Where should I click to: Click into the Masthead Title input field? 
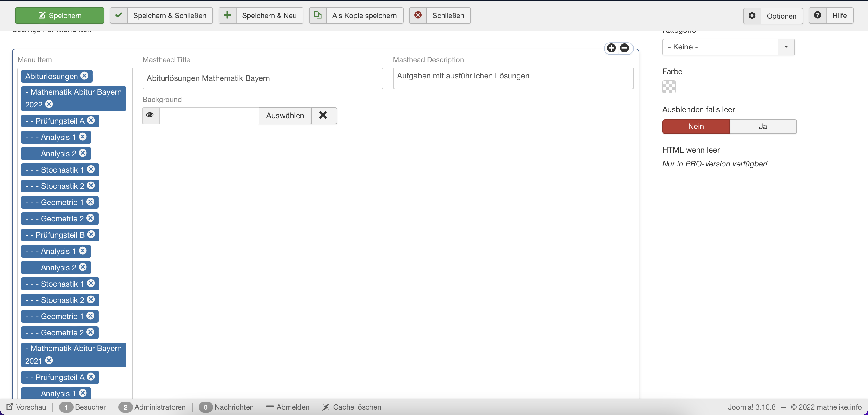[263, 78]
